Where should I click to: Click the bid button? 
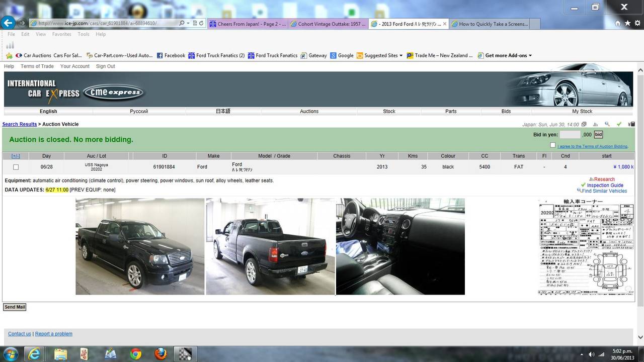click(x=598, y=135)
